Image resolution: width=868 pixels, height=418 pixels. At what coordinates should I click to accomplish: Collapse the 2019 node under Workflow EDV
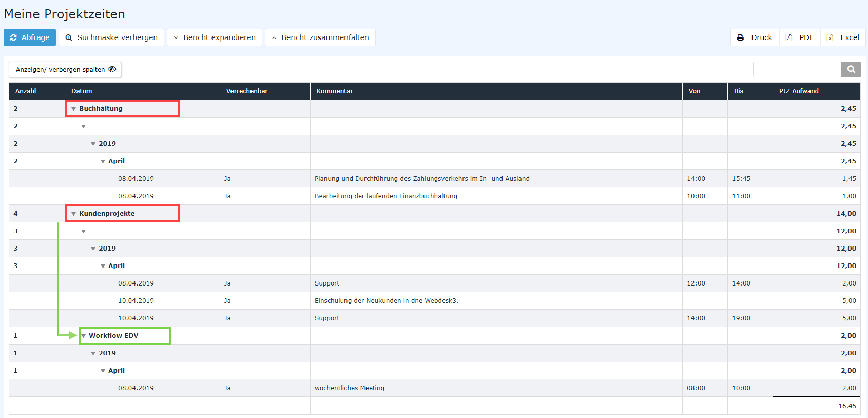click(93, 353)
